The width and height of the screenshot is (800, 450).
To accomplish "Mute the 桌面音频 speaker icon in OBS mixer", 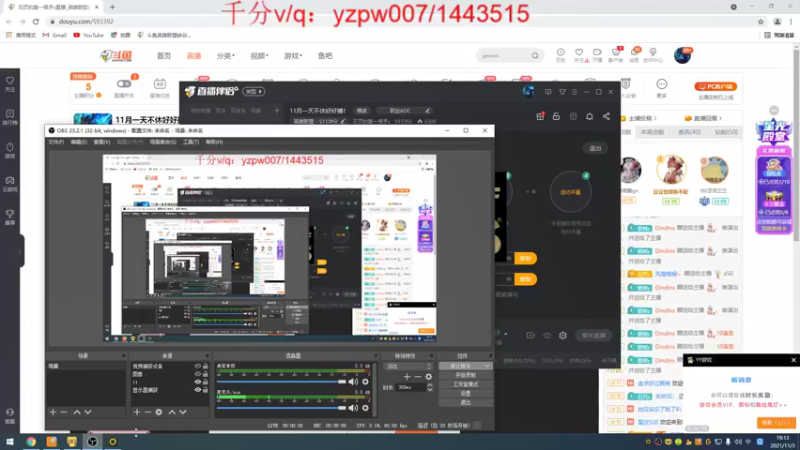I will click(x=353, y=382).
